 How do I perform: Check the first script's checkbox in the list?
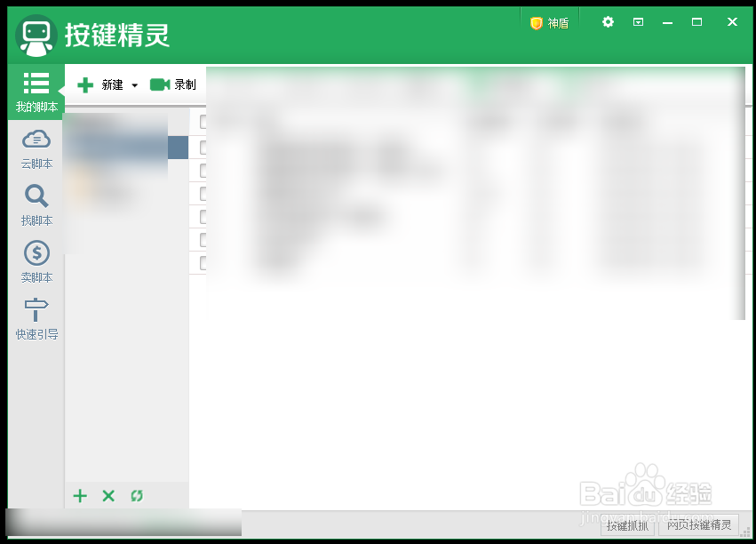click(x=202, y=121)
